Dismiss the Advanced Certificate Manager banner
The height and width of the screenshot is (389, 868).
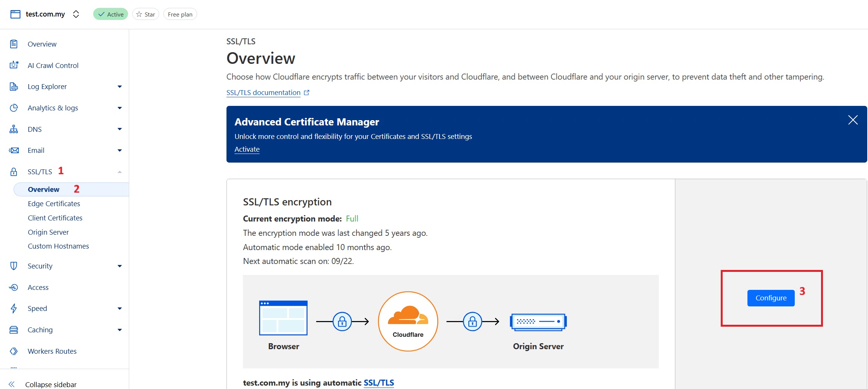(x=853, y=120)
